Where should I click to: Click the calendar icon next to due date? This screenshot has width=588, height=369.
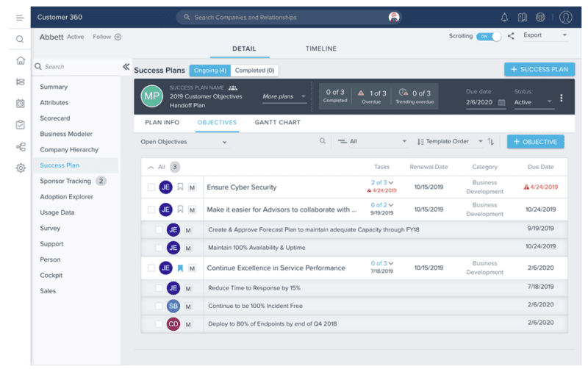(x=502, y=103)
